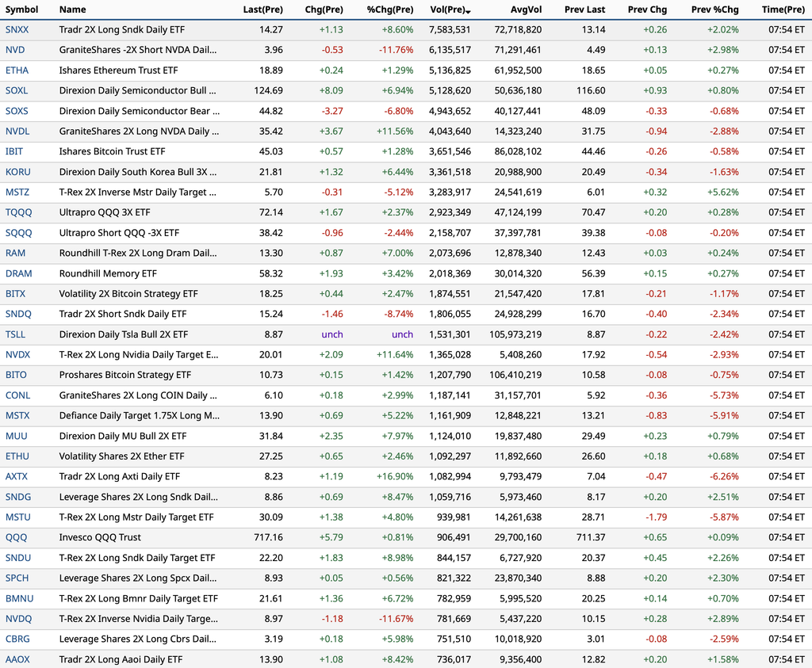
Task: Sort by %Chg(Pre) column header
Action: [390, 10]
